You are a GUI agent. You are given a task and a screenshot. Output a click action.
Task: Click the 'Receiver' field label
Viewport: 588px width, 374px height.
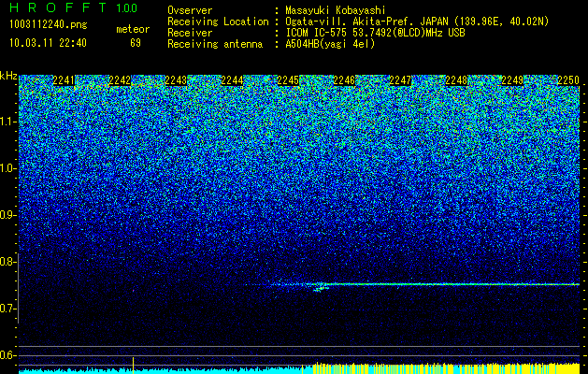190,33
